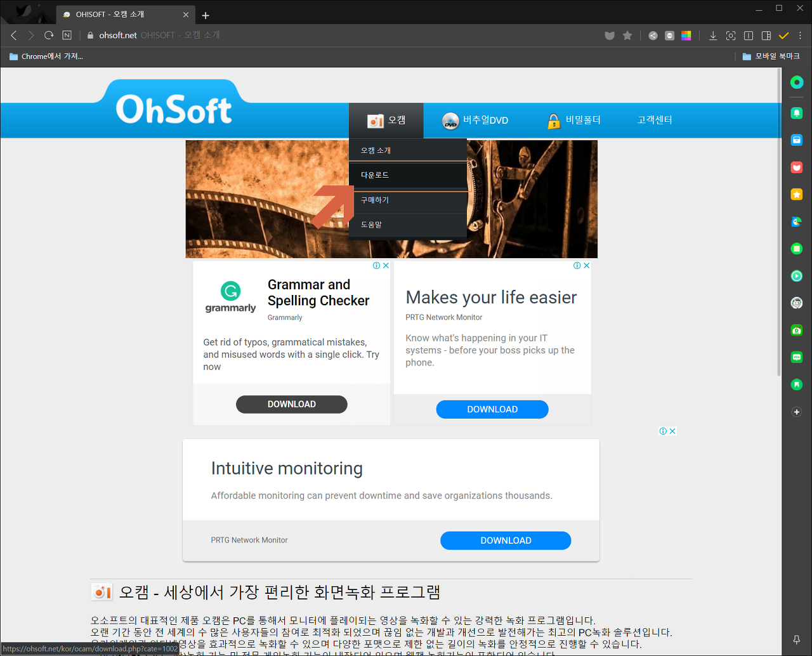812x656 pixels.
Task: Click Grammar and Spelling Checker headline
Action: pos(318,292)
